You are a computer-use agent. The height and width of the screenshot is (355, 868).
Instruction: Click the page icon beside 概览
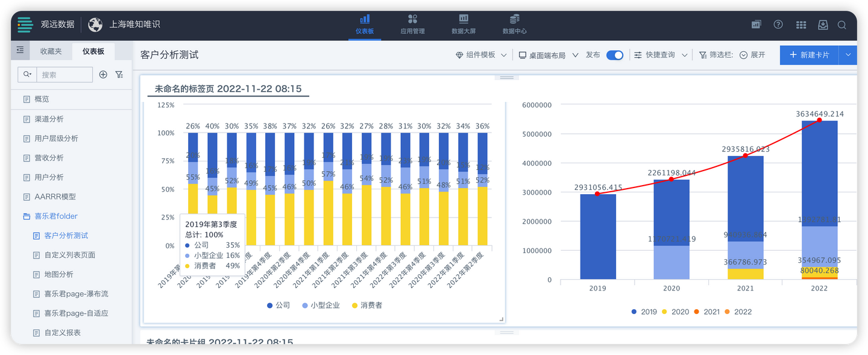(x=27, y=99)
